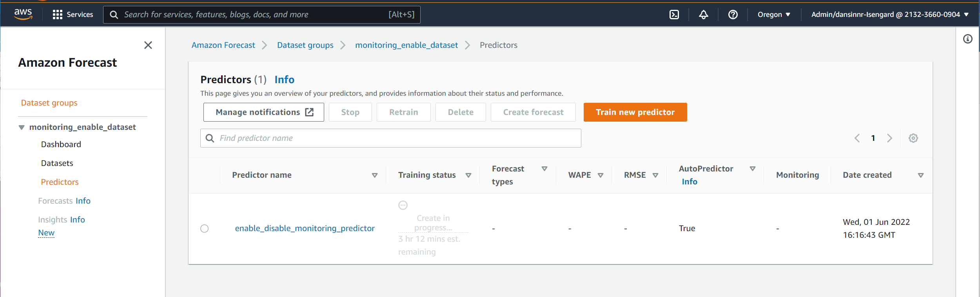Click the Retrain button
The width and height of the screenshot is (980, 297).
tap(404, 112)
